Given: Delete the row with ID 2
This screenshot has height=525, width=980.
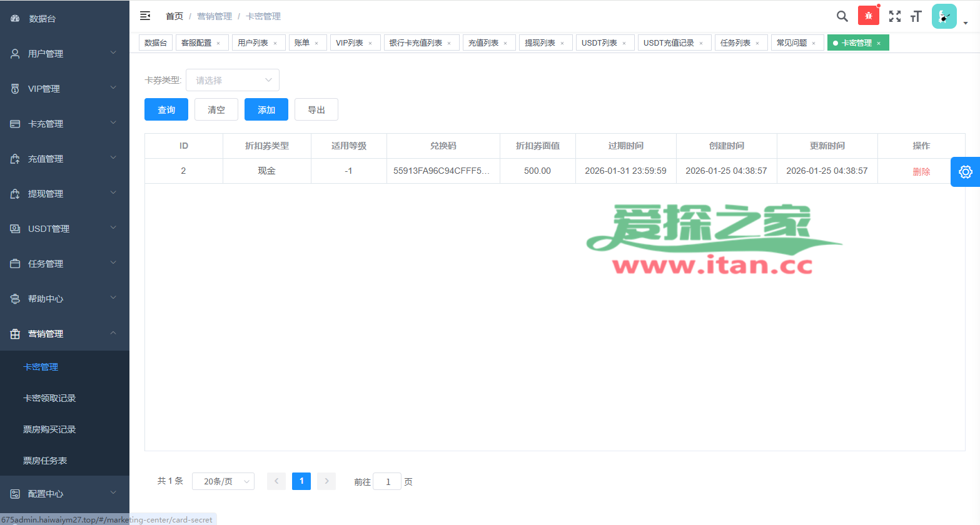Looking at the screenshot, I should tap(921, 171).
